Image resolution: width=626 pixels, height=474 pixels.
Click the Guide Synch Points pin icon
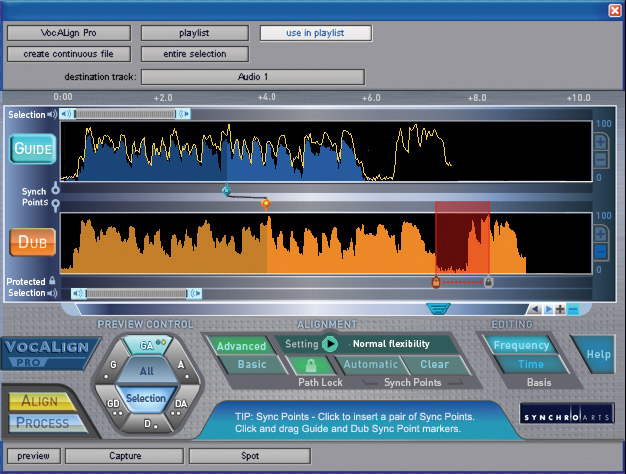click(56, 188)
